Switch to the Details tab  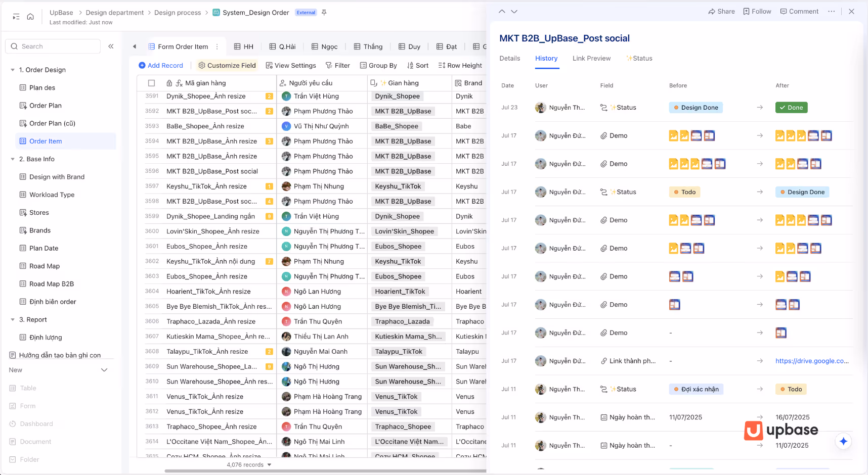pos(510,59)
